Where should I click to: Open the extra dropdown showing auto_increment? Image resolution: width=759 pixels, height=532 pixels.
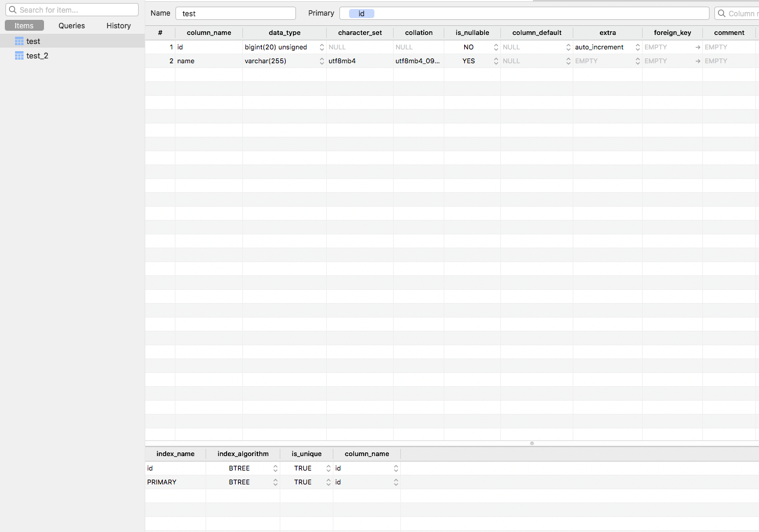tap(637, 46)
